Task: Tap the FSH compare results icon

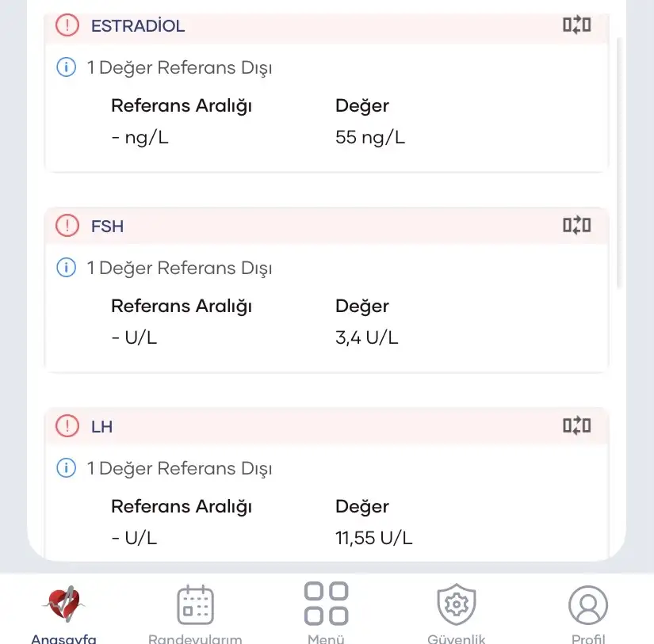Action: point(576,226)
